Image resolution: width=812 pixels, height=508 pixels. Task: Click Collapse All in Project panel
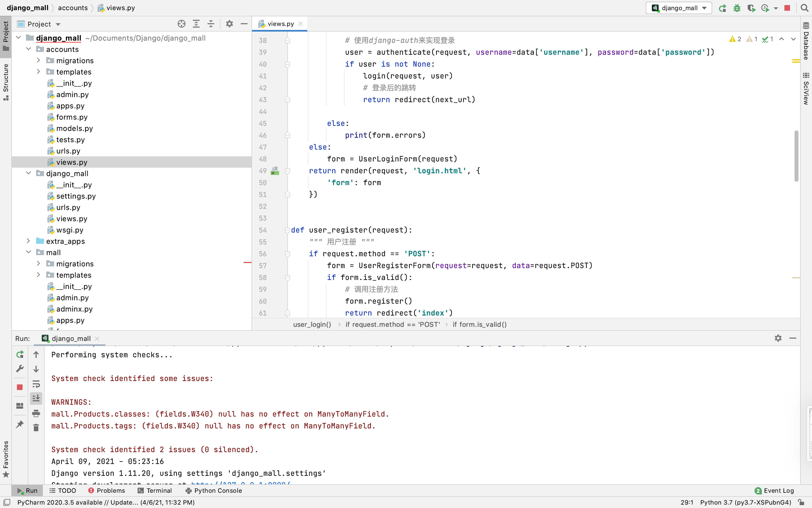coord(211,24)
